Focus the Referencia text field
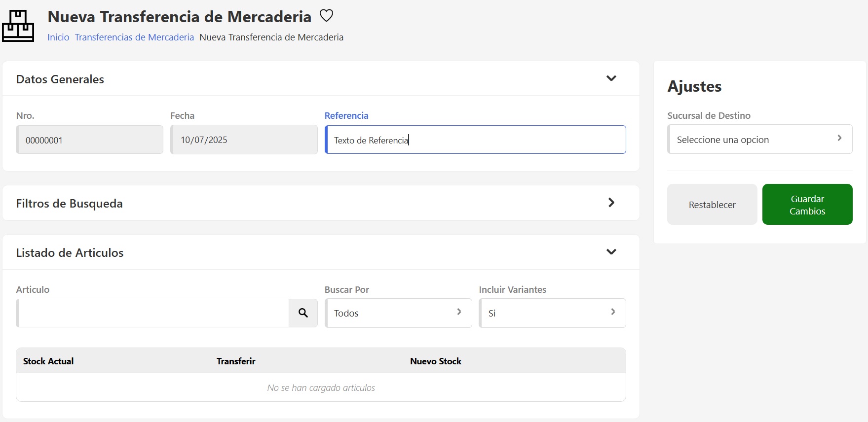 point(475,140)
